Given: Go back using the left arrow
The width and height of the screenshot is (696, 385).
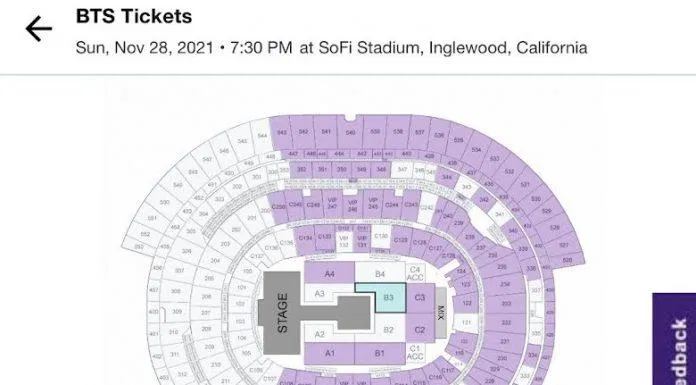Looking at the screenshot, I should pos(39,29).
